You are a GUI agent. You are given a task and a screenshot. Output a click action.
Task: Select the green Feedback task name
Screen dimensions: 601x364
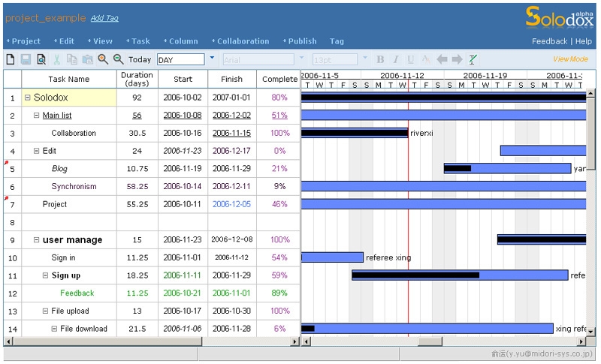[77, 293]
